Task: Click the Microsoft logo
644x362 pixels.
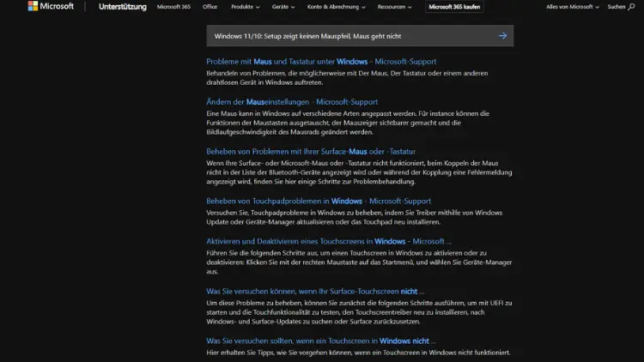Action: point(51,6)
